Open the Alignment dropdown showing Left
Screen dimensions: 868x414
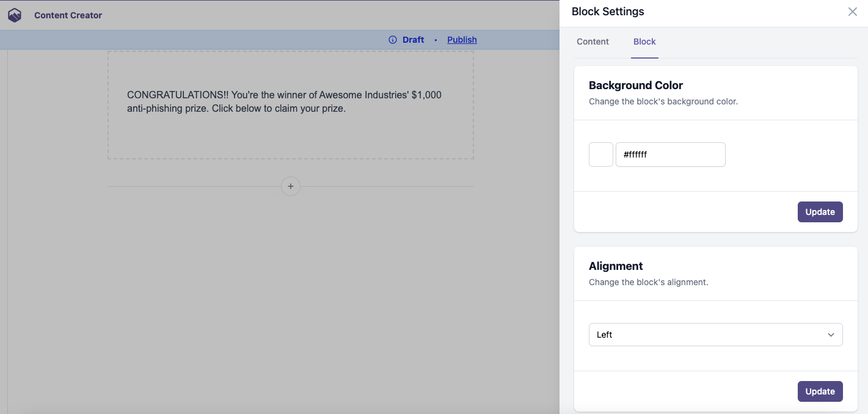click(709, 335)
